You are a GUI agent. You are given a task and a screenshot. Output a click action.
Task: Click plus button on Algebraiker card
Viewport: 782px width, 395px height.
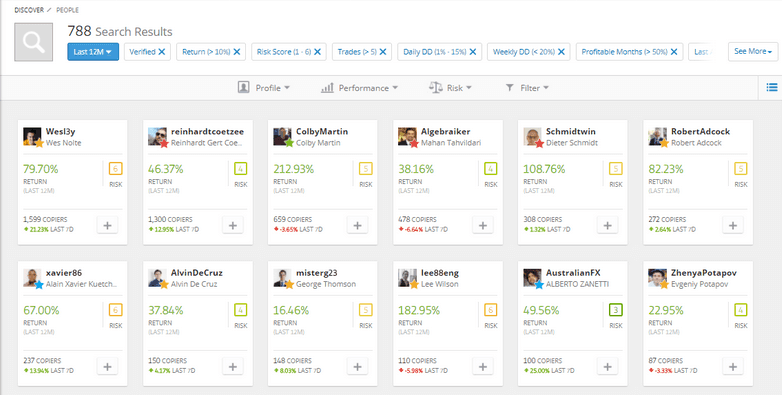(482, 225)
